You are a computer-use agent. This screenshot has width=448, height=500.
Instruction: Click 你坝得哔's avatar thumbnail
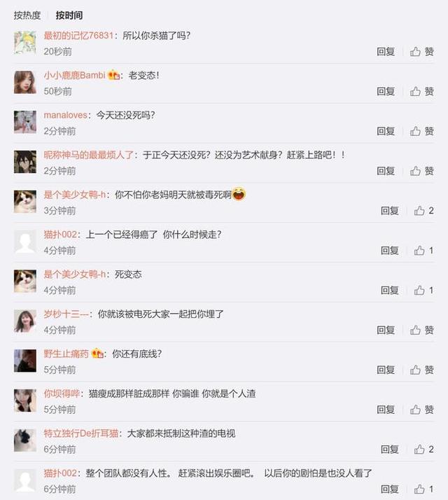(25, 401)
